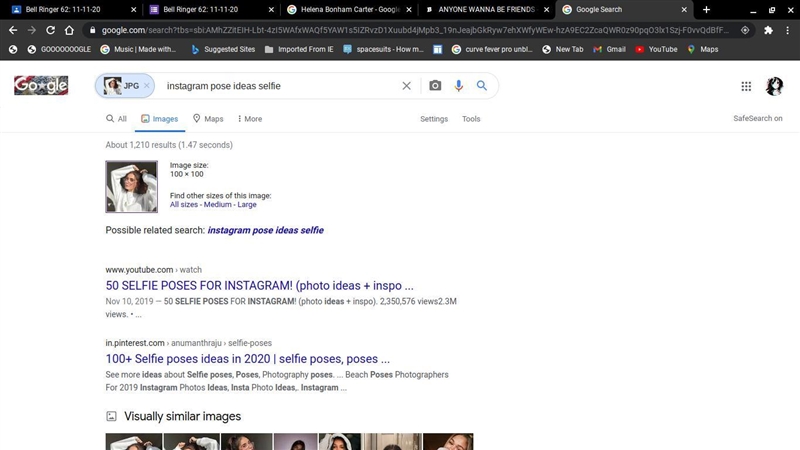Open the Tools menu
The image size is (800, 450).
(471, 119)
